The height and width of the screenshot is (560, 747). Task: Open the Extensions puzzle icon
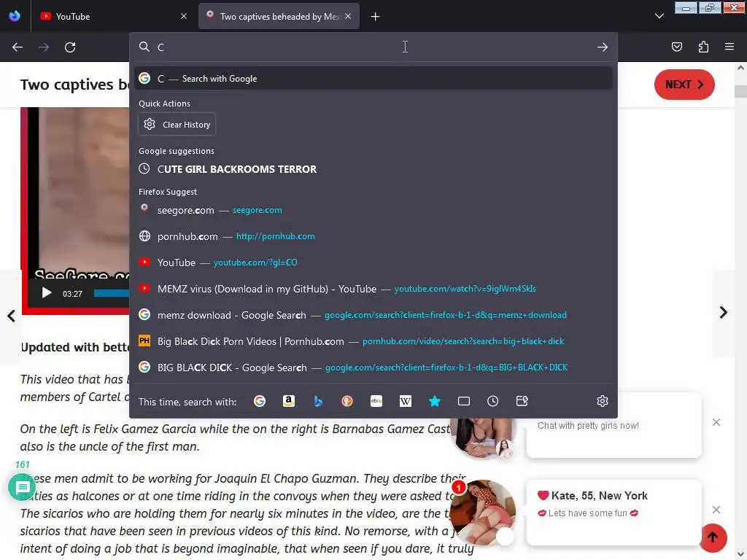point(703,47)
